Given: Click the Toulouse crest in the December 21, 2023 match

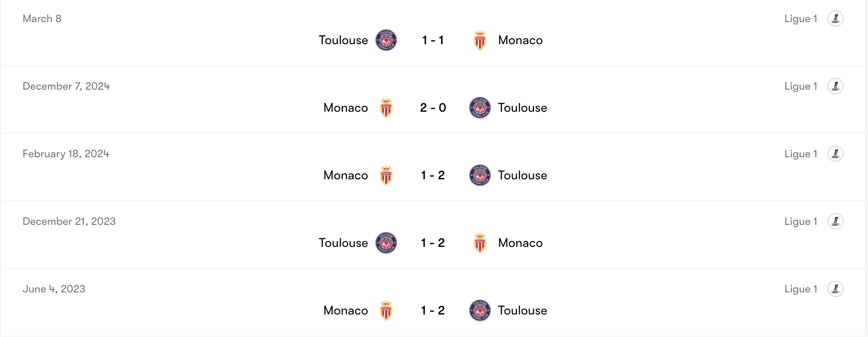Looking at the screenshot, I should (386, 242).
